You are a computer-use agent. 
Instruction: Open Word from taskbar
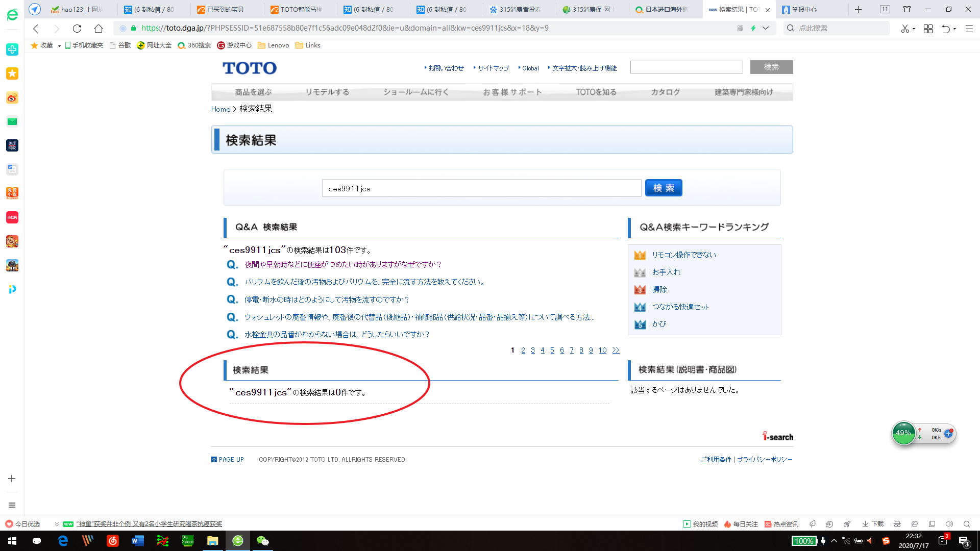[137, 541]
